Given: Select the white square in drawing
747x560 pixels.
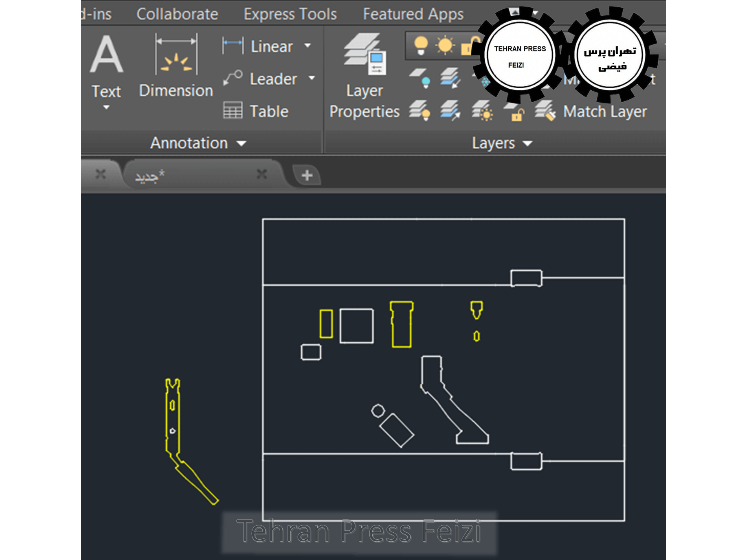Looking at the screenshot, I should (x=357, y=326).
